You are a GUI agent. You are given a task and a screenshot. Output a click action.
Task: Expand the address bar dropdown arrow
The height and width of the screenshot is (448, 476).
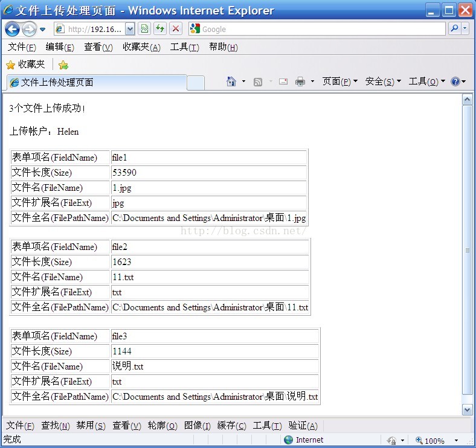click(x=130, y=29)
